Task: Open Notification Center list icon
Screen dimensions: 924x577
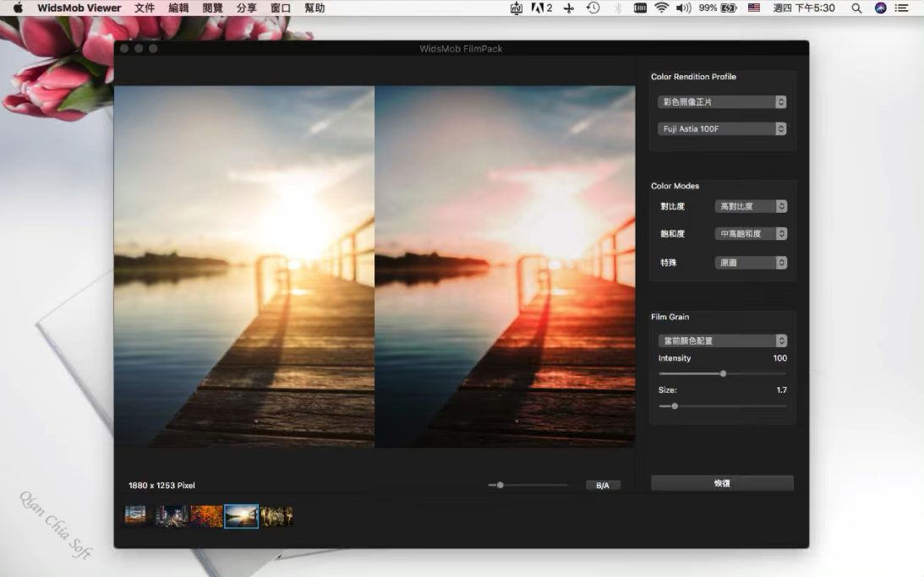Action: point(902,8)
